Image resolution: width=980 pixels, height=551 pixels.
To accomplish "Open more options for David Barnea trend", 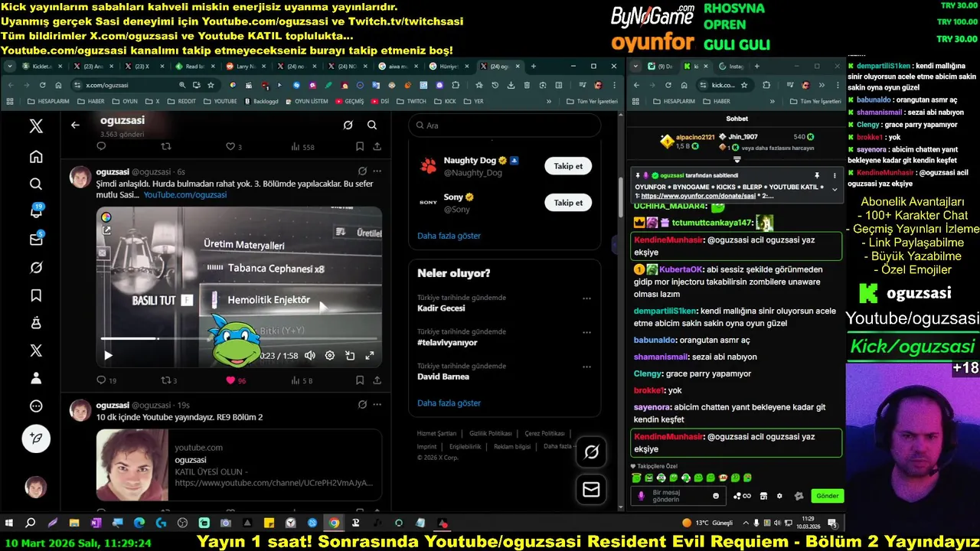I will (x=586, y=367).
